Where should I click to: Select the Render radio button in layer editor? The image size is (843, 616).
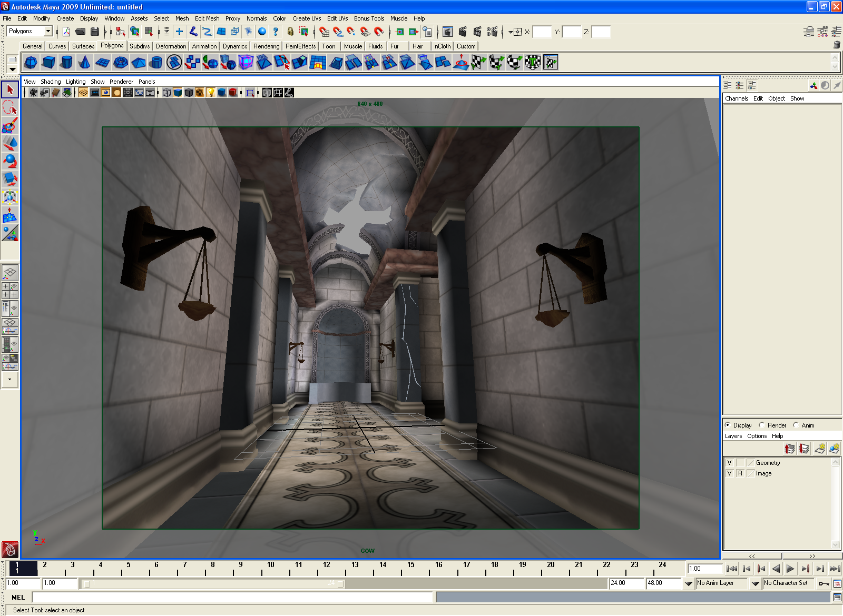(761, 425)
